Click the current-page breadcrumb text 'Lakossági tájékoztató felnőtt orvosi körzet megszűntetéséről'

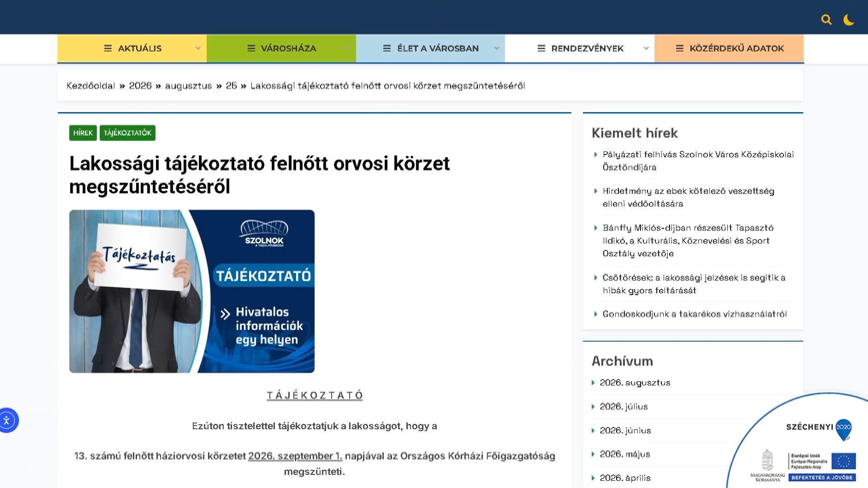[x=387, y=86]
